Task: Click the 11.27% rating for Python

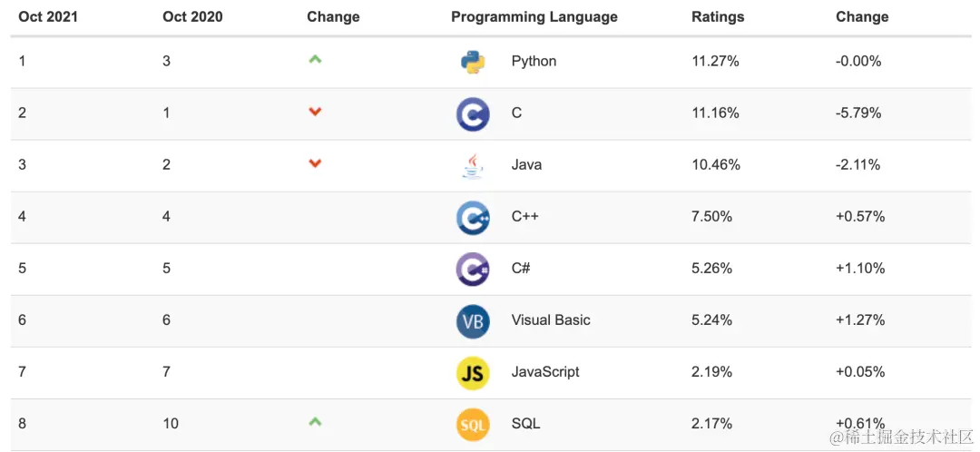Action: click(x=716, y=62)
